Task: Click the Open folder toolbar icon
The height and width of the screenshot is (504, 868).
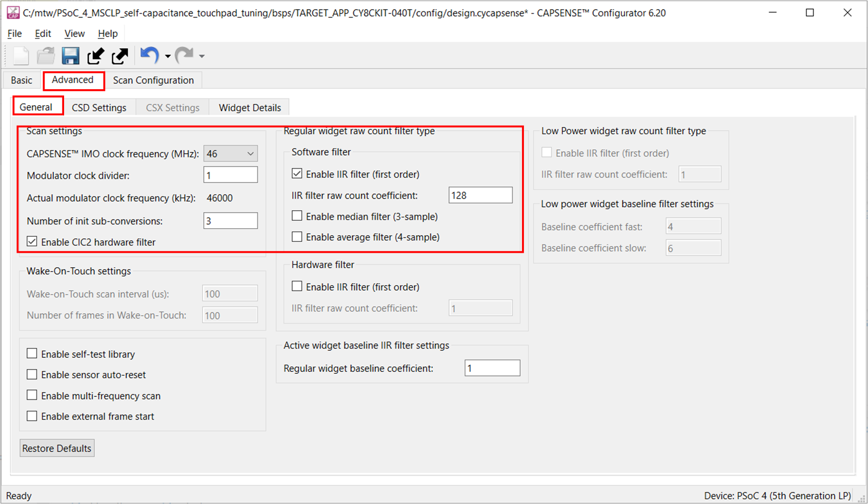Action: (46, 55)
